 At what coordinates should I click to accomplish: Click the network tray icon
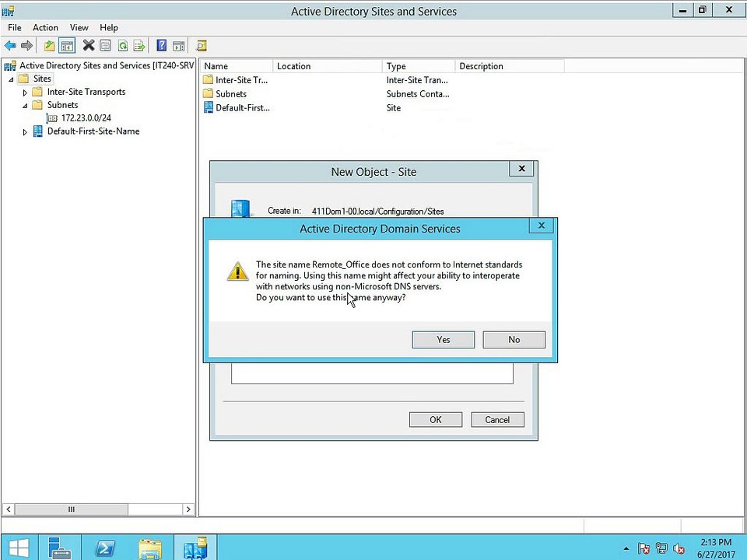(661, 548)
